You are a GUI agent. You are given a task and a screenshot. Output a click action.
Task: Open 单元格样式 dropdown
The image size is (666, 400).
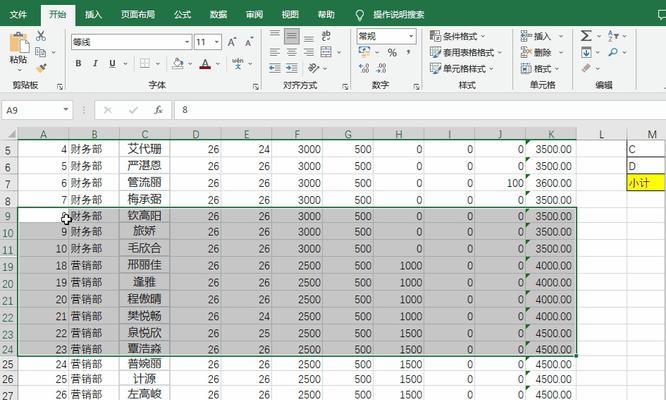[462, 68]
